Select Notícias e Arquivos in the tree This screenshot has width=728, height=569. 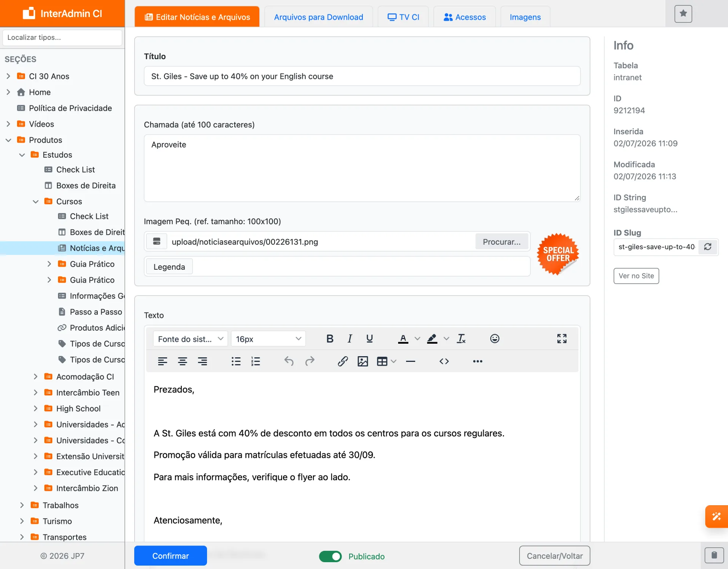(x=91, y=248)
